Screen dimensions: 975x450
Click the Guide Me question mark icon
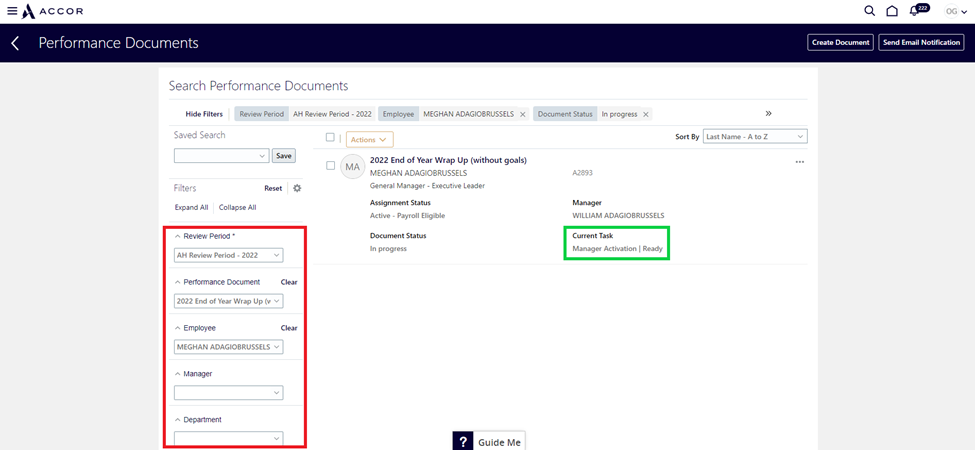point(463,441)
